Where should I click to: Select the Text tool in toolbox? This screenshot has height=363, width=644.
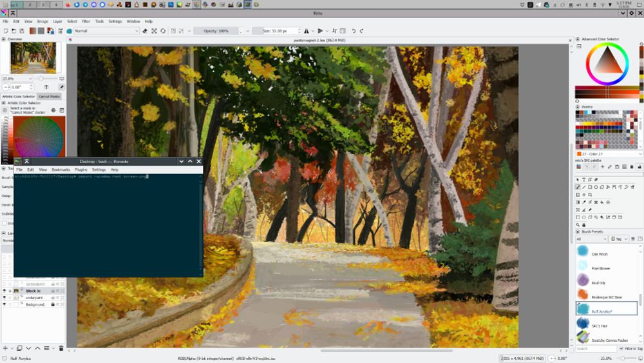pyautogui.click(x=583, y=180)
